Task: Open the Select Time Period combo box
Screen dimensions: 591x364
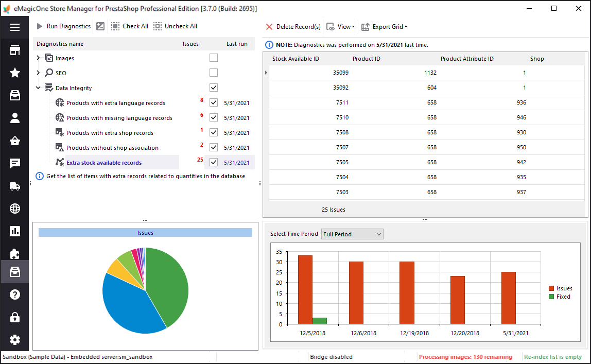Action: pos(352,234)
